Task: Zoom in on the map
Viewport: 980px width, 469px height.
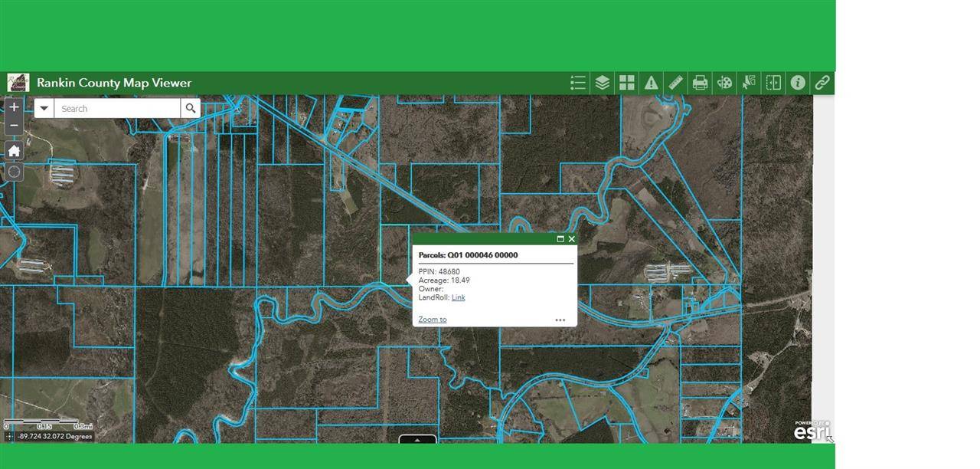Action: coord(14,107)
